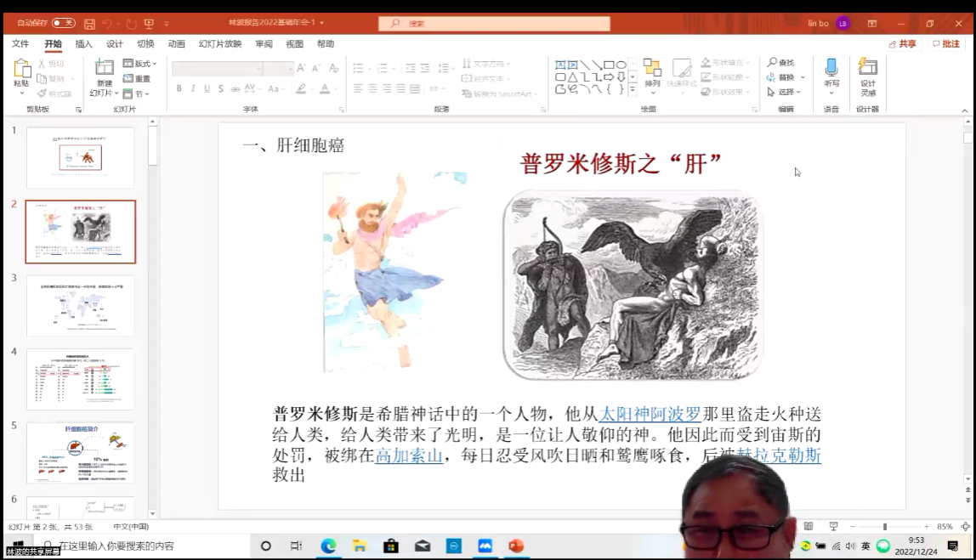Screen dimensions: 976x560
Task: Click the Save icon in title bar
Action: 89,24
